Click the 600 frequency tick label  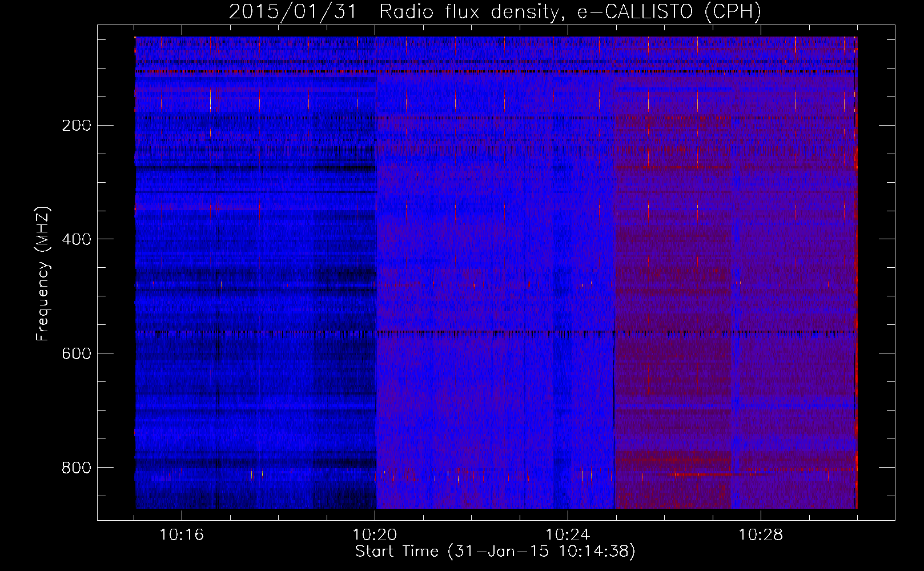point(76,353)
